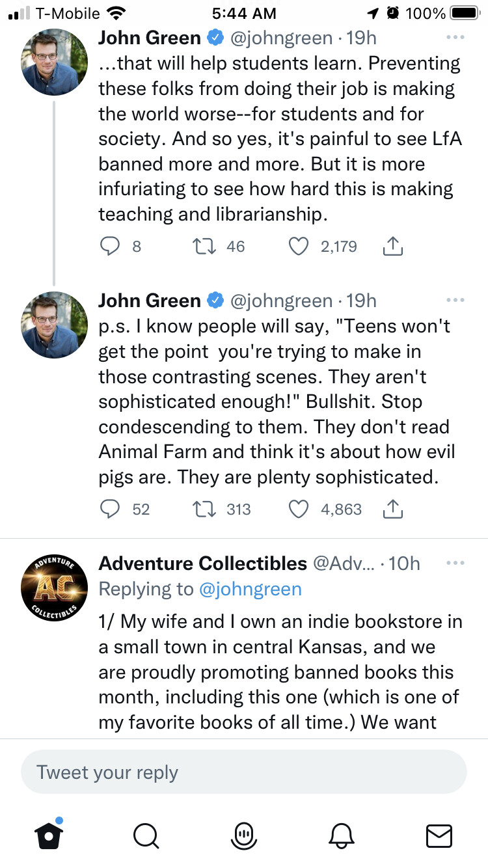Share the tweet about teaching and librarianship
The width and height of the screenshot is (488, 868).
[x=392, y=246]
